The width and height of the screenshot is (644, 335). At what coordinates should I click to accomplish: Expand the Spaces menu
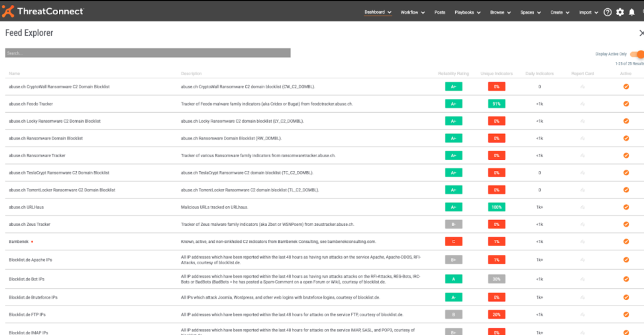(x=531, y=13)
